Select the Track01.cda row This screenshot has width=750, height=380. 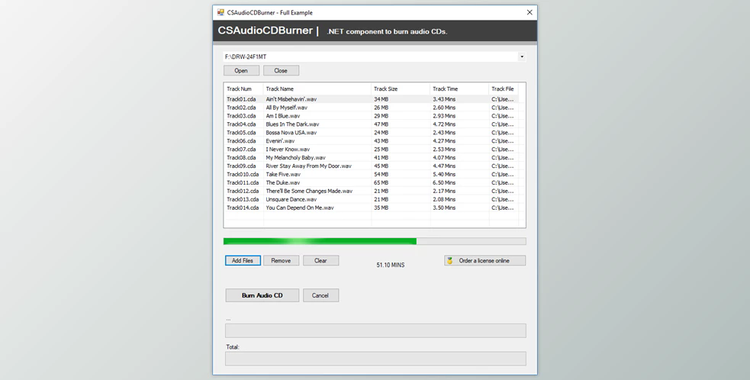point(371,99)
